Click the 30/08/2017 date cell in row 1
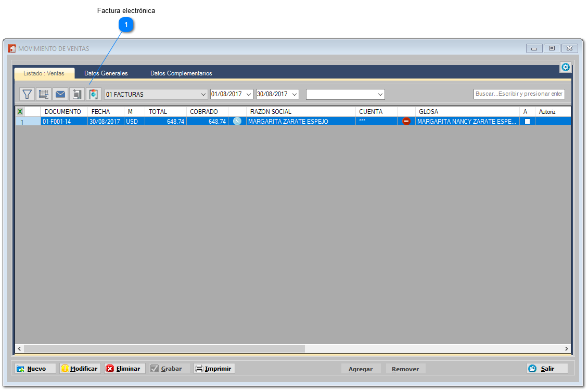This screenshot has width=588, height=391. pos(106,121)
